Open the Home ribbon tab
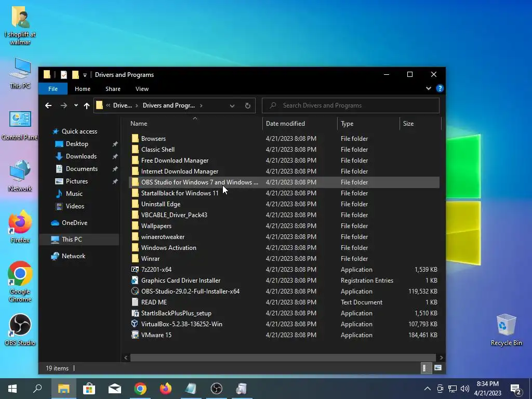532x399 pixels. click(83, 88)
